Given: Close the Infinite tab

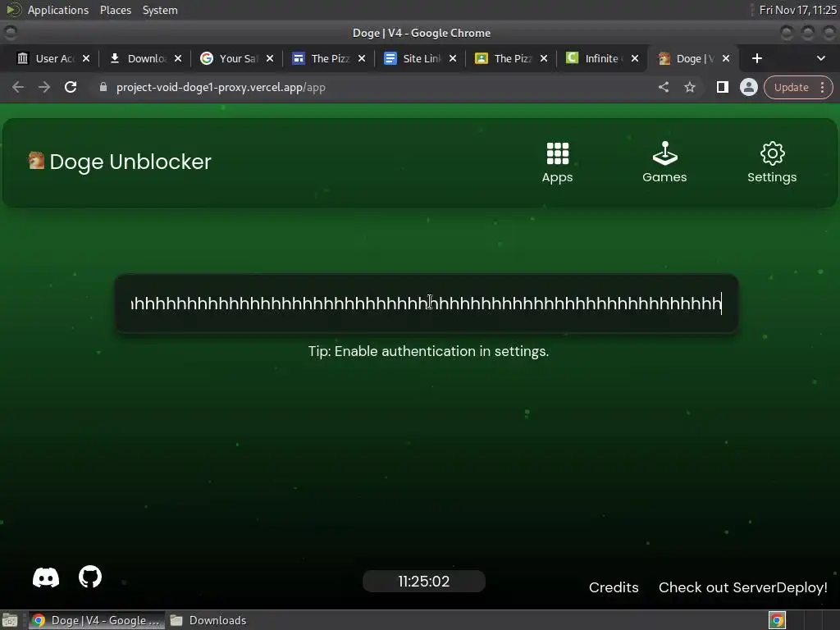Looking at the screenshot, I should tap(635, 58).
